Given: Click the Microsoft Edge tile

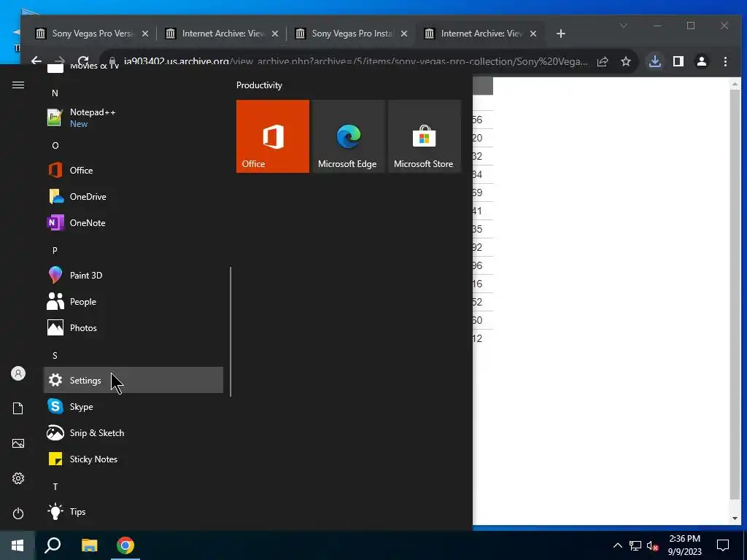Looking at the screenshot, I should coord(348,136).
